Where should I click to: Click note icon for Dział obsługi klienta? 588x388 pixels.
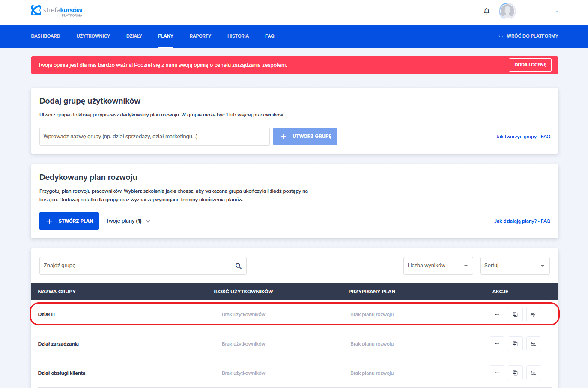click(534, 373)
